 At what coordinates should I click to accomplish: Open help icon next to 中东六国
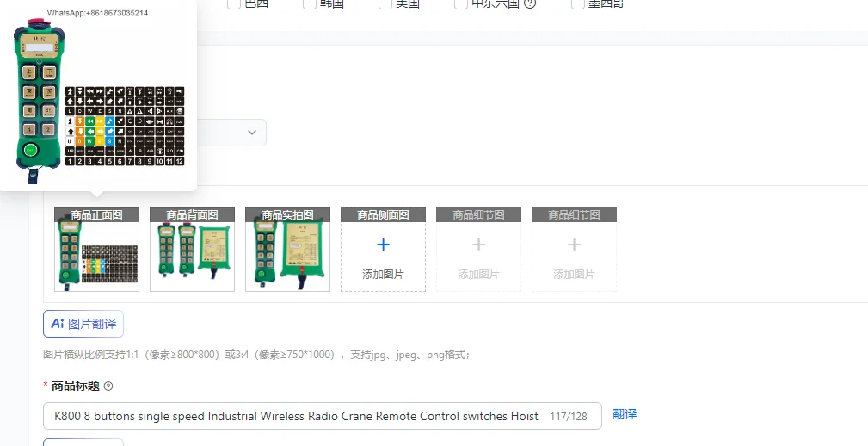pos(530,4)
